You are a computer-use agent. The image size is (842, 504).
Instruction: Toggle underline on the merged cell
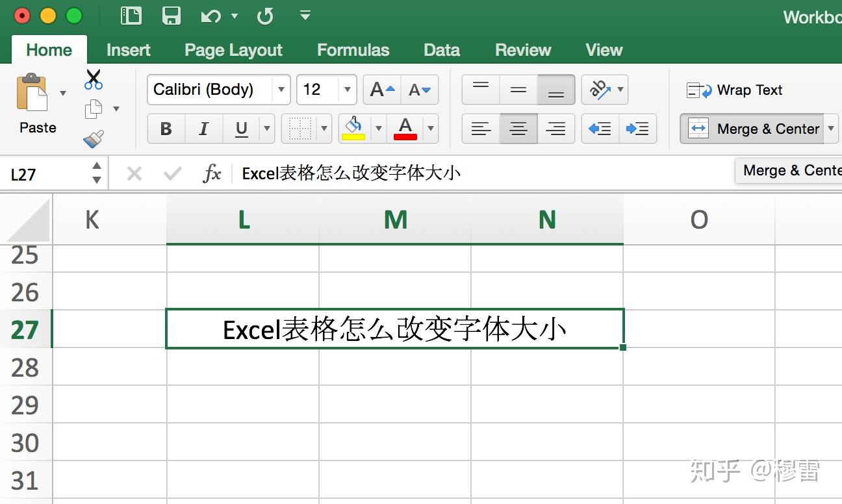point(240,128)
